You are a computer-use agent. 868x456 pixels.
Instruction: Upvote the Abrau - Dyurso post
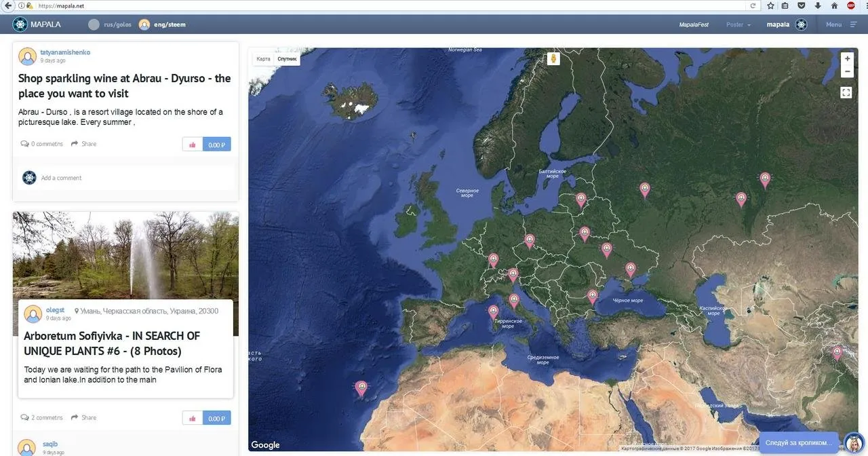[x=193, y=144]
